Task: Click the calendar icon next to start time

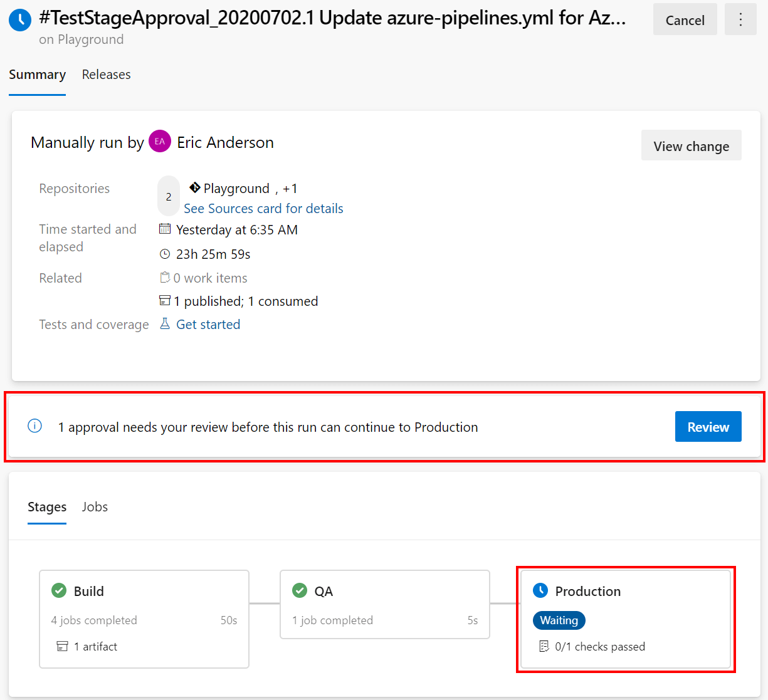Action: (165, 229)
